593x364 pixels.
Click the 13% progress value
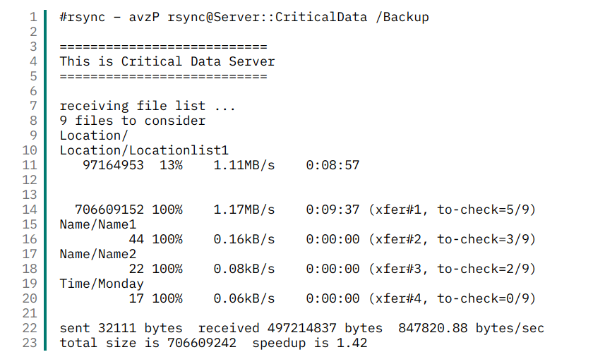tap(171, 165)
